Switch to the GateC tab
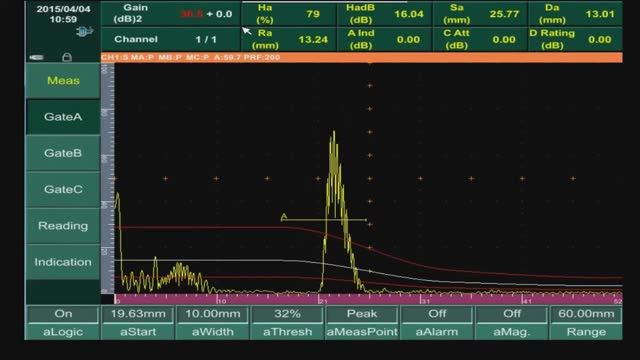The width and height of the screenshot is (640, 360). (x=63, y=189)
